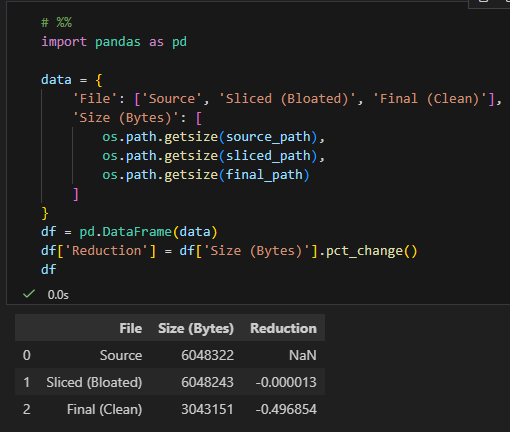Click the 3043151 size value
Viewport: 510px width, 432px height.
(x=207, y=409)
